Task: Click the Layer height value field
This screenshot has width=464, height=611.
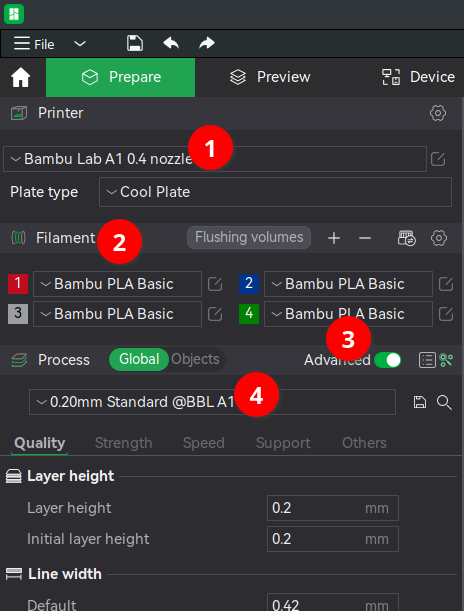Action: click(x=333, y=508)
